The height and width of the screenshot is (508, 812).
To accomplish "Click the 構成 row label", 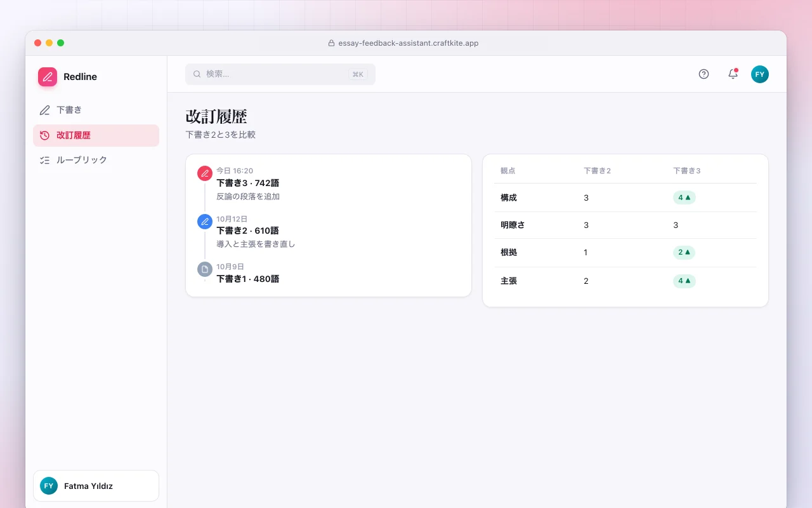I will (x=509, y=197).
